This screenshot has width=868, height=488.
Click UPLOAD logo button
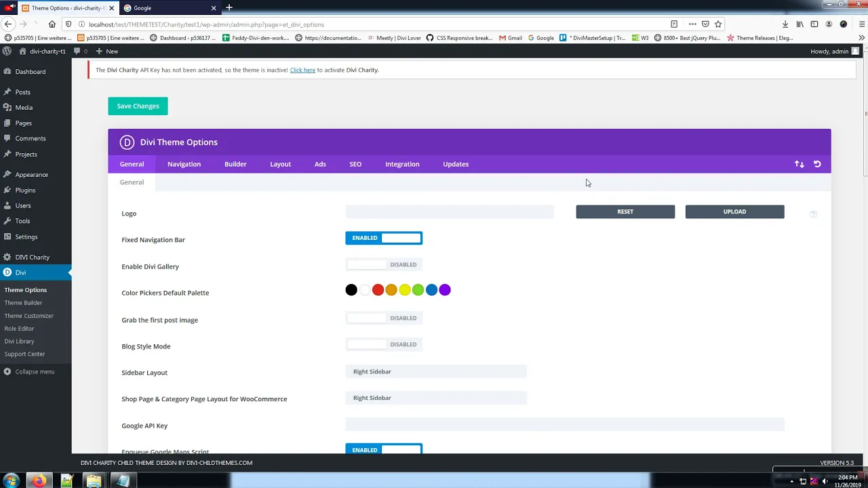point(734,211)
